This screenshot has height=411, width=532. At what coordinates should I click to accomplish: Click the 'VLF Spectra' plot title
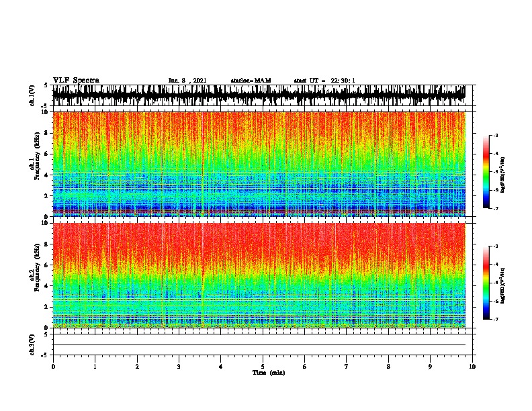tap(76, 81)
